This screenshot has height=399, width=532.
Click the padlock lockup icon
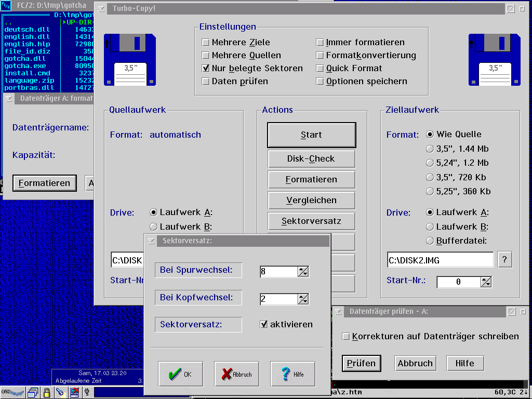pyautogui.click(x=47, y=392)
